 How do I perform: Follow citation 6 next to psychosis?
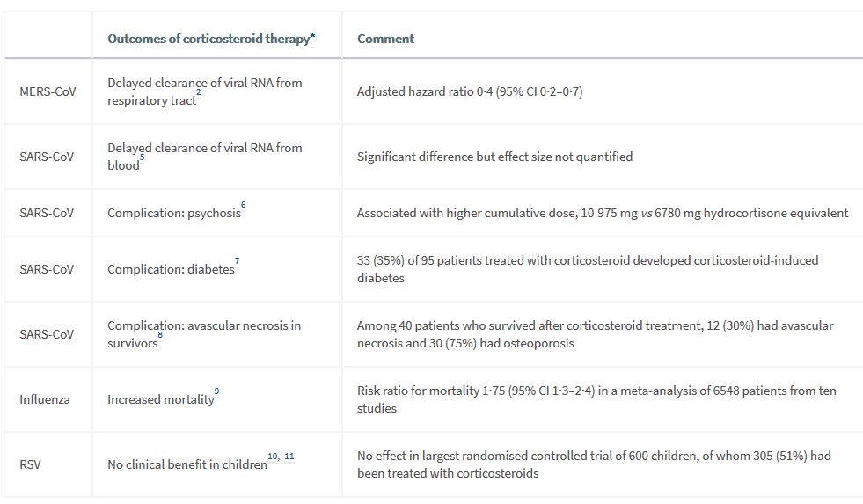[x=244, y=205]
